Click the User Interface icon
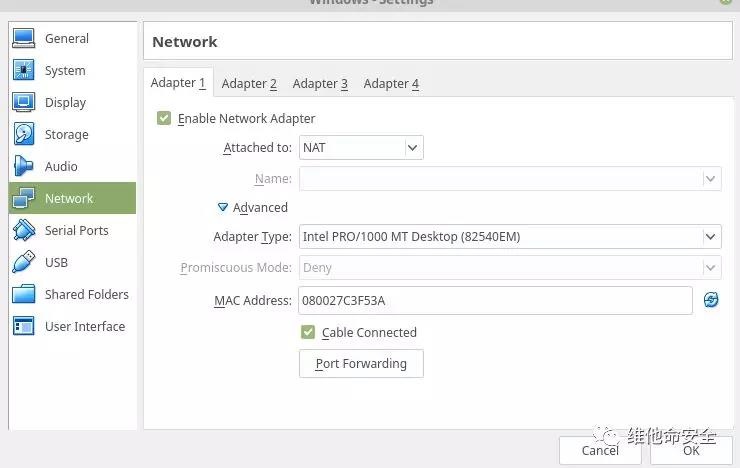 click(24, 327)
